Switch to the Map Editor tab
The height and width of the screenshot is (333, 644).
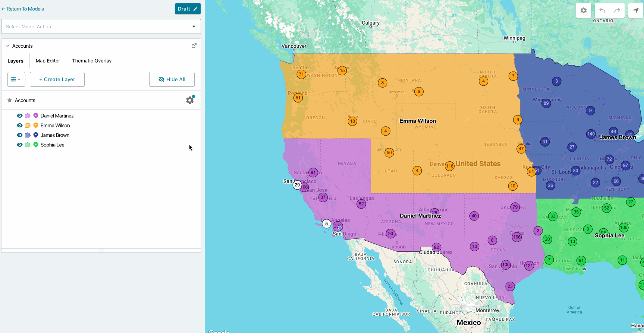click(x=48, y=61)
